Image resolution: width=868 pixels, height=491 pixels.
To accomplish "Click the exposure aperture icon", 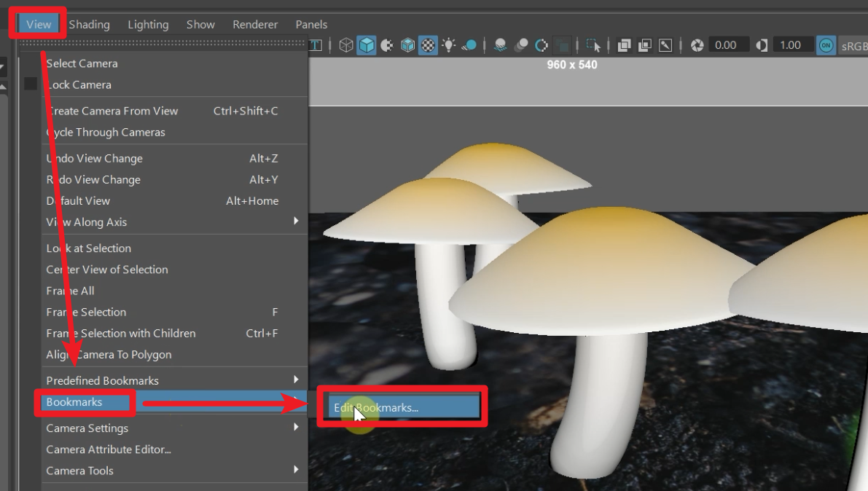I will click(697, 45).
